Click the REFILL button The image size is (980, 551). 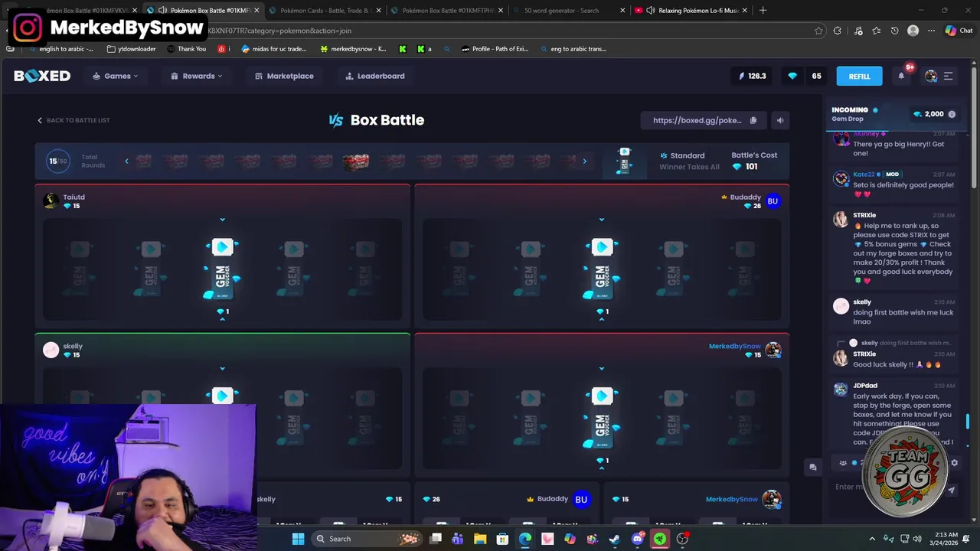click(x=859, y=76)
